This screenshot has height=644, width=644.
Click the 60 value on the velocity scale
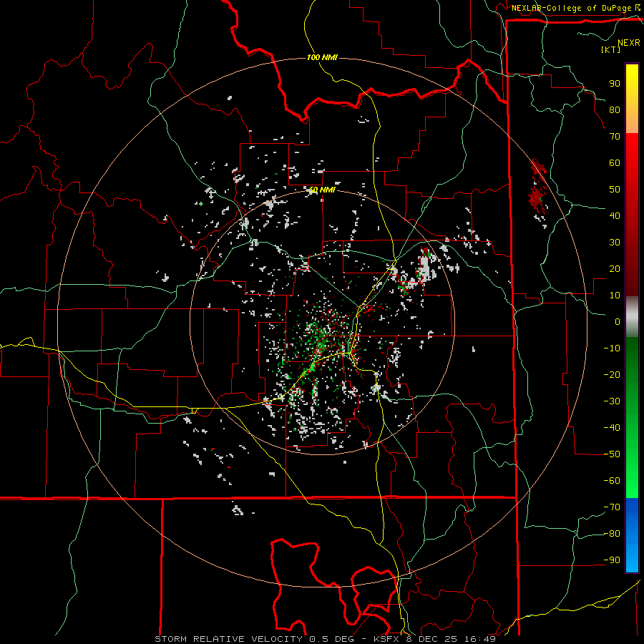click(x=615, y=162)
